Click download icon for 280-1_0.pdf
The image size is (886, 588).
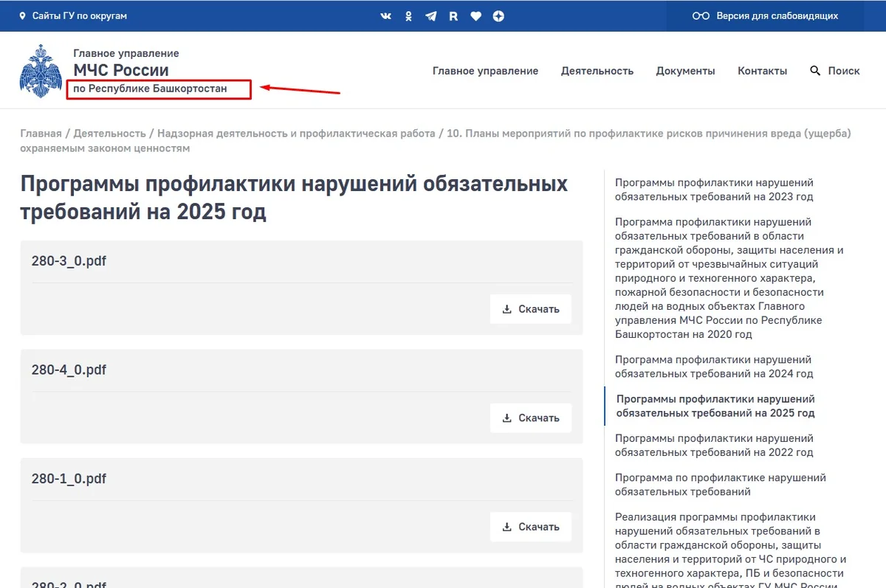click(507, 527)
